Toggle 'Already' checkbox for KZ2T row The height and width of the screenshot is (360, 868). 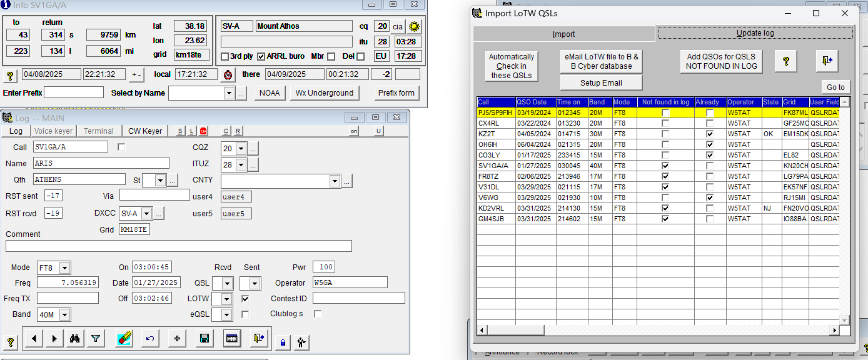tap(709, 134)
